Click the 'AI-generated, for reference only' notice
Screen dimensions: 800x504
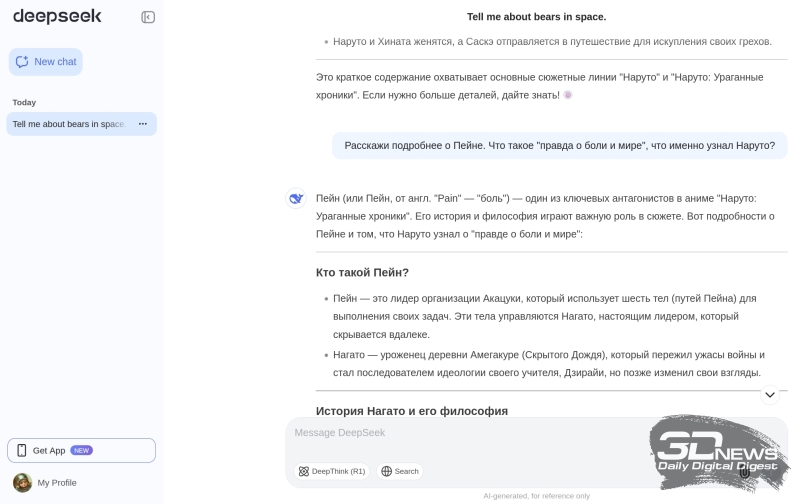(536, 496)
